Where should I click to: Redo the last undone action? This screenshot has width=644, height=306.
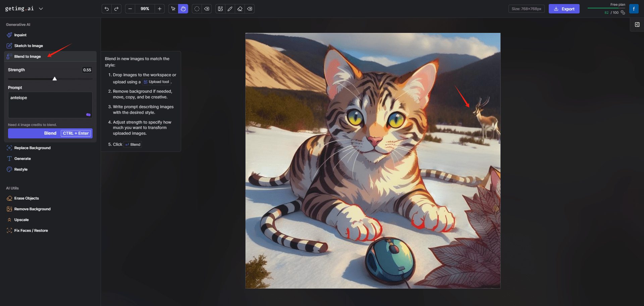coord(116,9)
